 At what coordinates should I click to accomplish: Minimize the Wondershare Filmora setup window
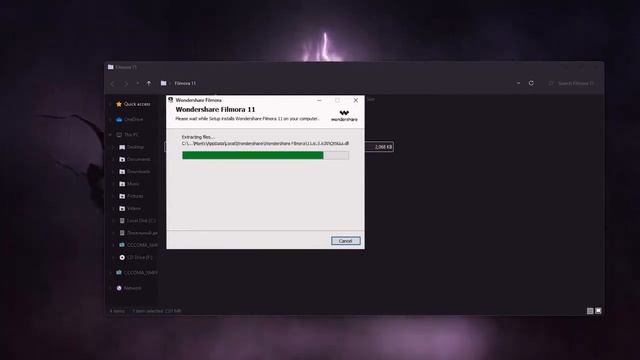tap(319, 100)
